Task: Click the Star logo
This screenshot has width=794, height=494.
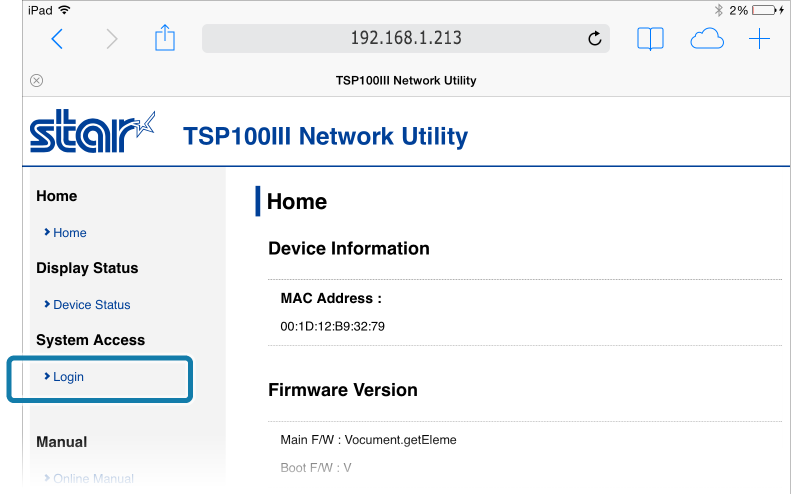Action: click(92, 131)
